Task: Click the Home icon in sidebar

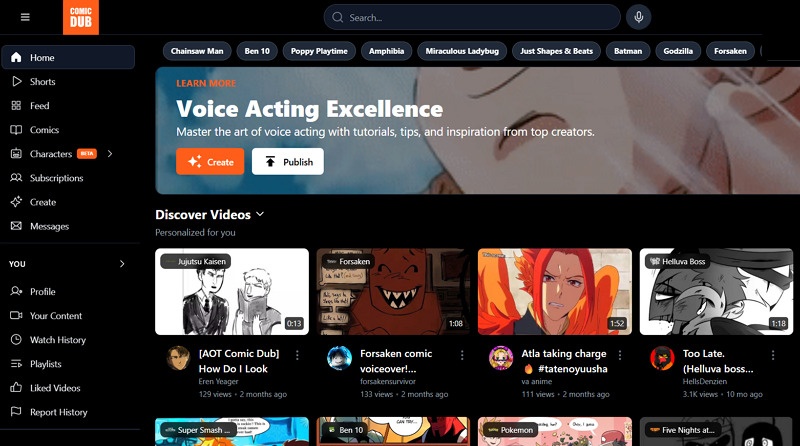Action: [16, 57]
